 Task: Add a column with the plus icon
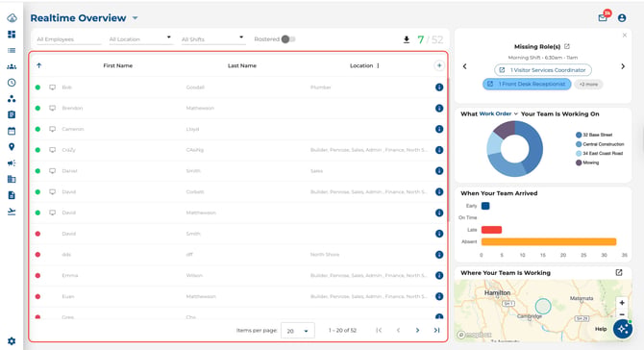(439, 65)
